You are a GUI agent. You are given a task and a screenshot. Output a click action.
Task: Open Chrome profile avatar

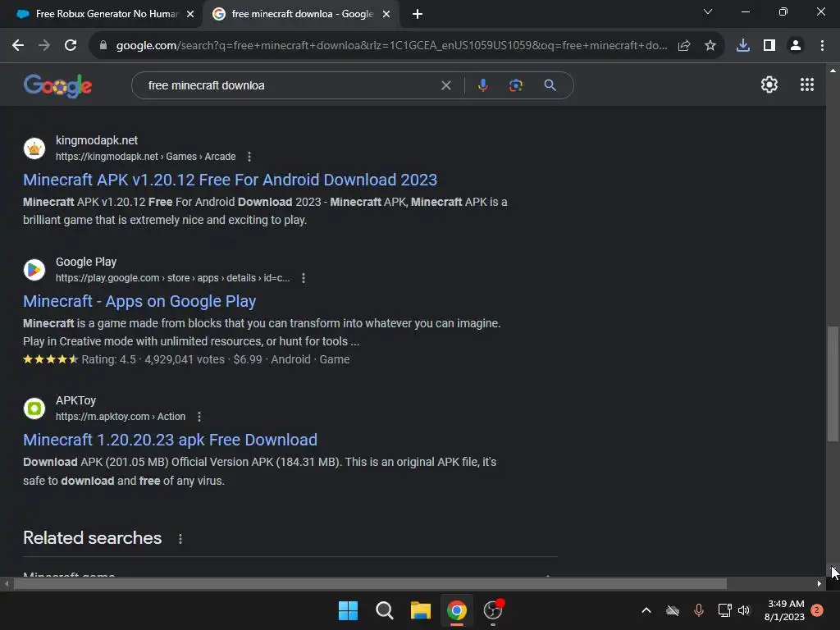796,46
